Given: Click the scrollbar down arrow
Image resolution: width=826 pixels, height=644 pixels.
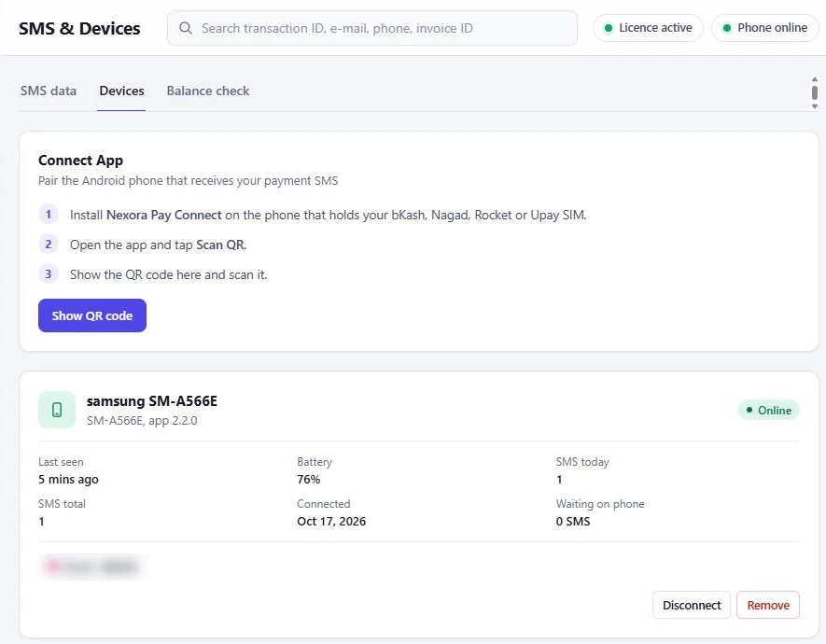Looking at the screenshot, I should pos(815,106).
